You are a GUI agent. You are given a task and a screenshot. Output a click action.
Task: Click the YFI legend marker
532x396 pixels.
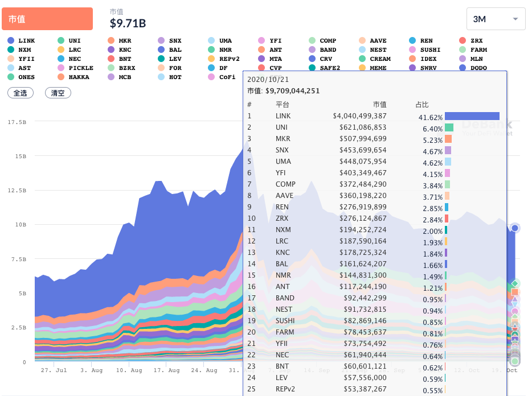[x=262, y=41]
